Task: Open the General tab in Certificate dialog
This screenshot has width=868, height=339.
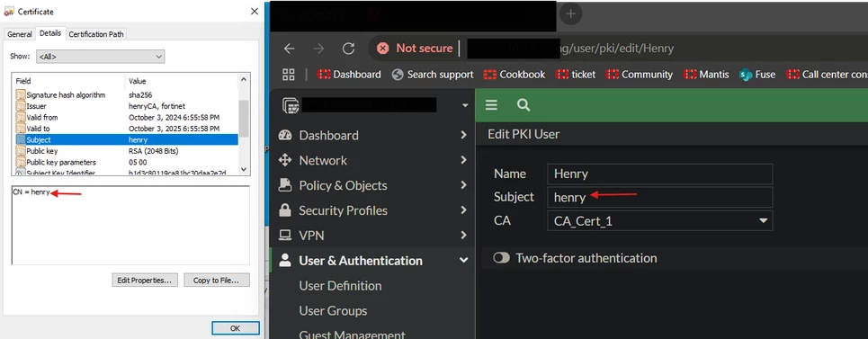Action: click(x=20, y=34)
